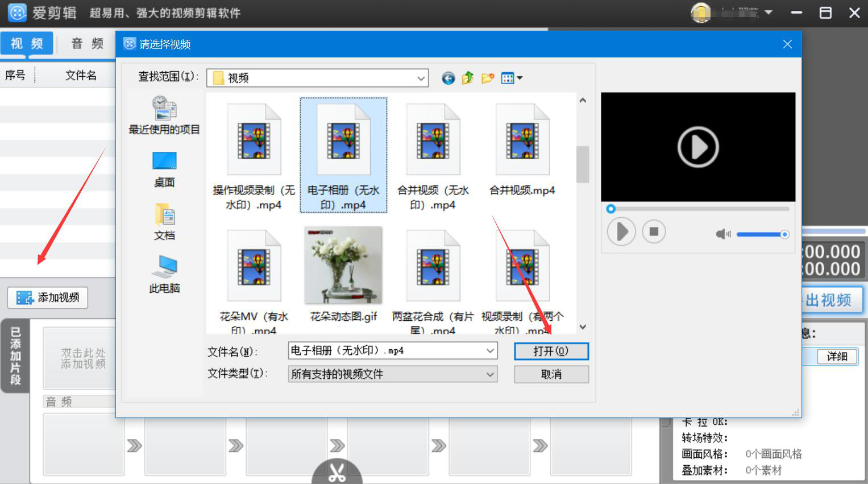Screen dimensions: 868x484
Task: Click the 打开 button
Action: (x=551, y=351)
